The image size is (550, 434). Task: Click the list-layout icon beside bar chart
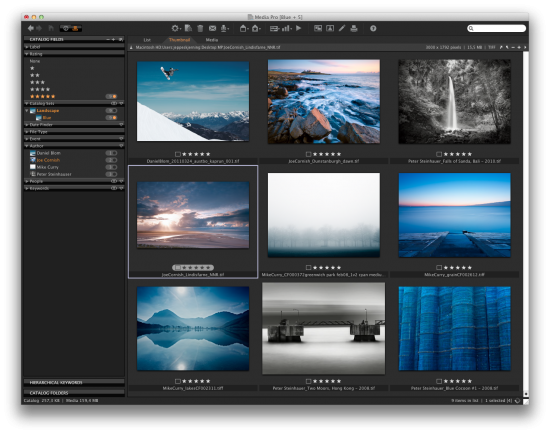(274, 28)
